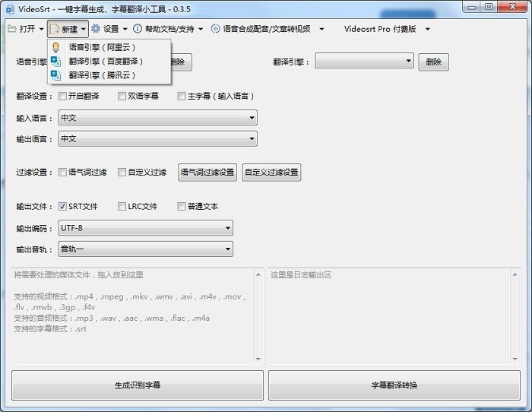Screen dimensions: 532x412
Task: Click the translate icon for 翻译引擎（腾讯云）
Action: [x=55, y=74]
